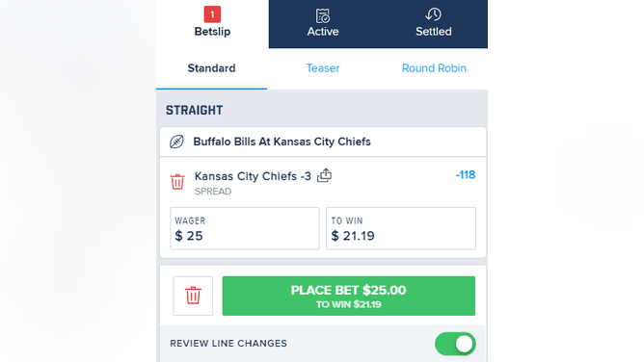Screen dimensions: 644x362
Task: Click the Kansas City Chiefs -3 selection text
Action: (253, 176)
